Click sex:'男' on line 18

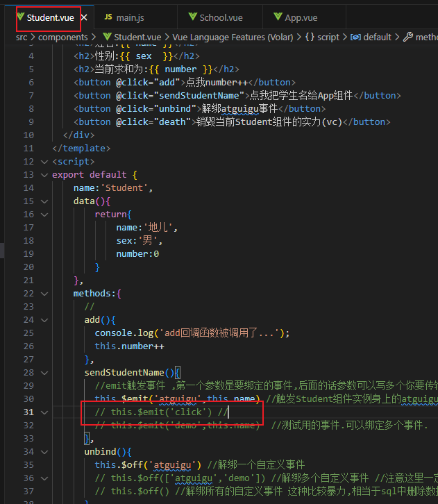pyautogui.click(x=139, y=240)
